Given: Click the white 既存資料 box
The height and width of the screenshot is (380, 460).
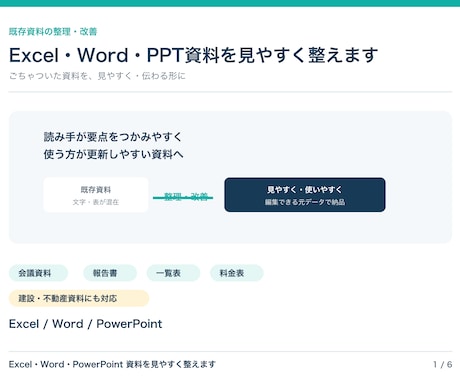Looking at the screenshot, I should click(96, 195).
